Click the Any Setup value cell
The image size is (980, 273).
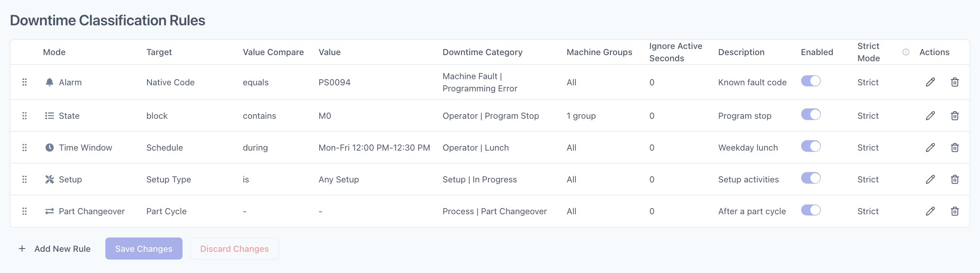[339, 179]
